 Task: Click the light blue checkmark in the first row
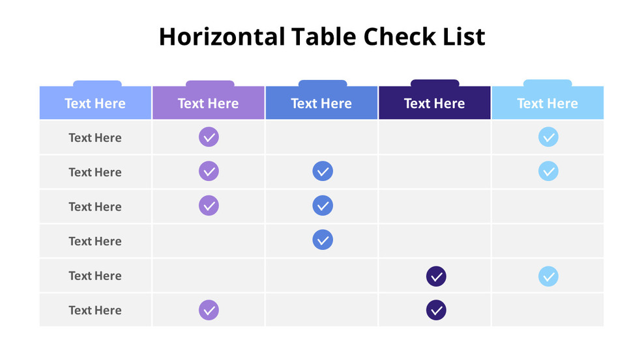tap(548, 137)
